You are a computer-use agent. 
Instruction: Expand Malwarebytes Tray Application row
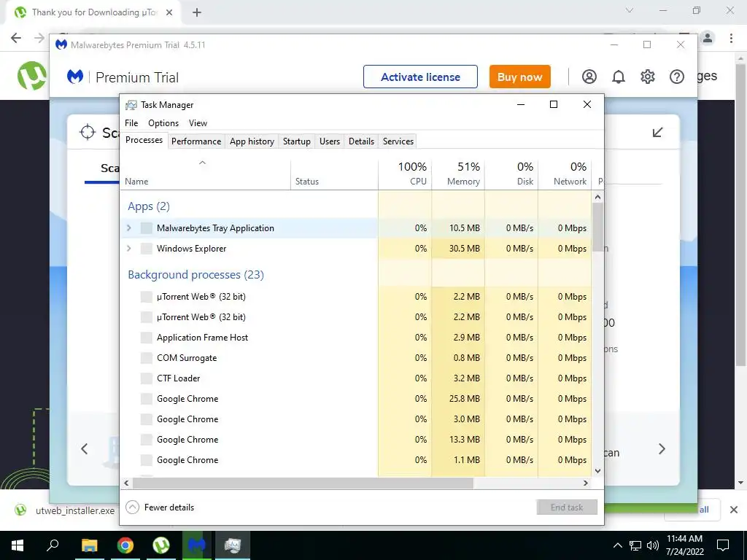tap(128, 228)
